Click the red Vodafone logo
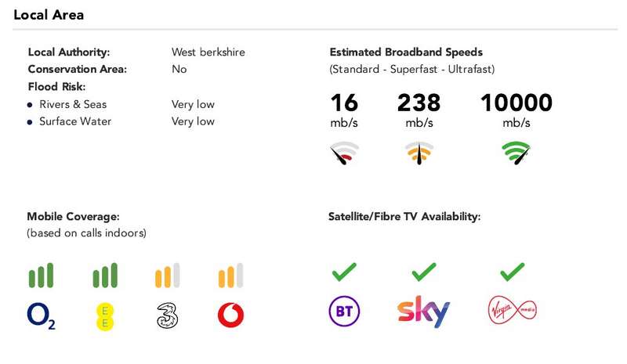The image size is (627, 364). click(230, 315)
